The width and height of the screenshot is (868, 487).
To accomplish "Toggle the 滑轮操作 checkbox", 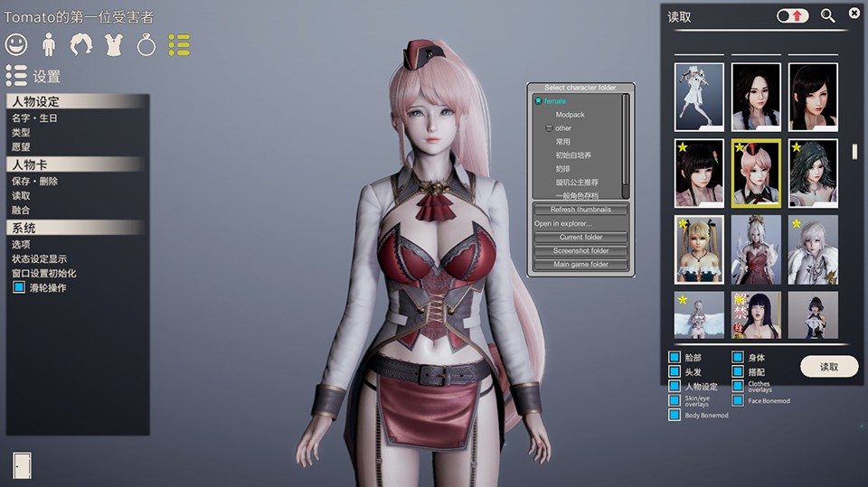I will click(19, 287).
